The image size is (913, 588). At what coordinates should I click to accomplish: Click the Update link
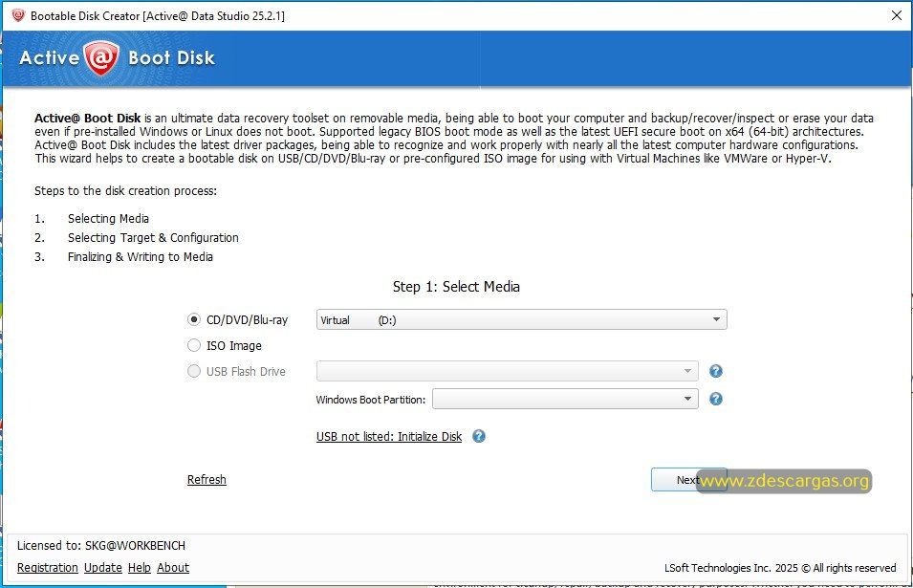click(103, 568)
